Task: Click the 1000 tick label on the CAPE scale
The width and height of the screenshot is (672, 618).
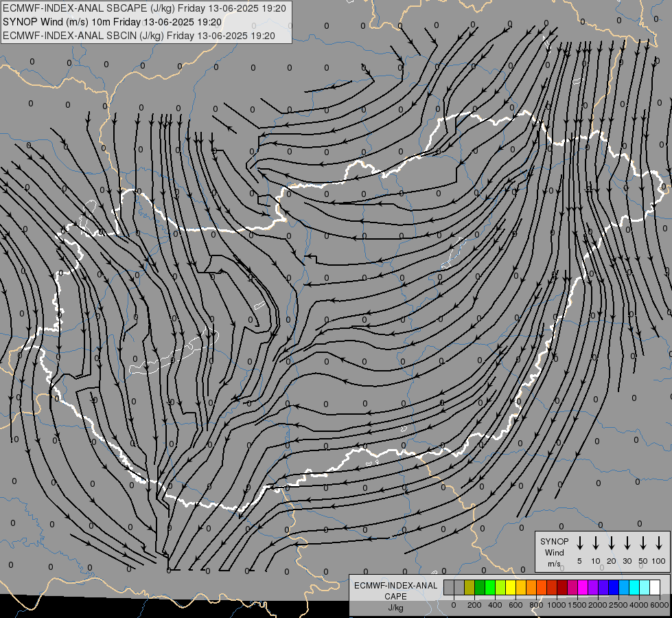Action: [557, 605]
